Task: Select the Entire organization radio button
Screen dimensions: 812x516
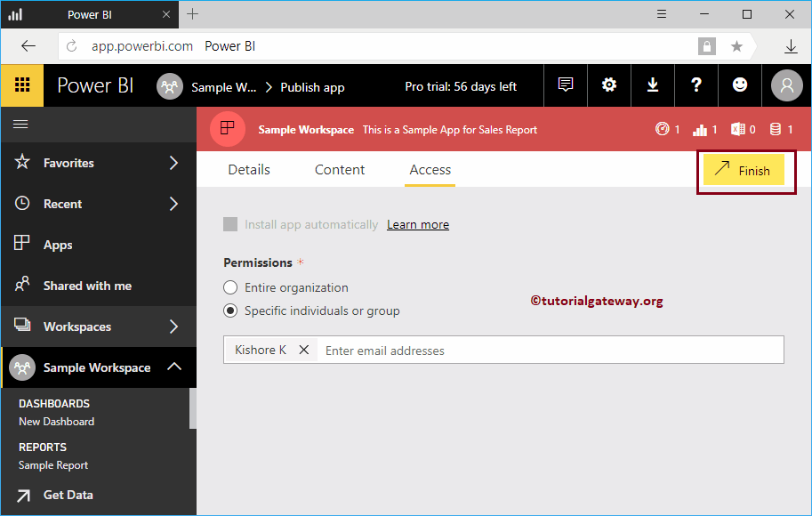Action: [230, 287]
